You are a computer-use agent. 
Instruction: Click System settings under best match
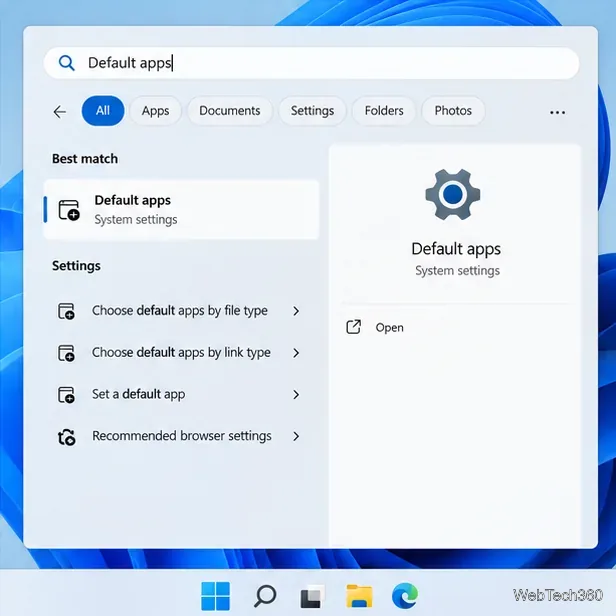136,220
